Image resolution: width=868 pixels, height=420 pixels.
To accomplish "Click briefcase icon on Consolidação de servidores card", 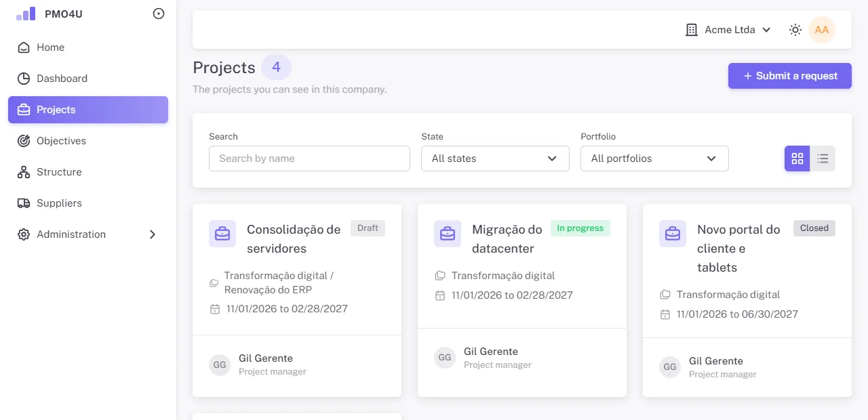I will (x=222, y=234).
